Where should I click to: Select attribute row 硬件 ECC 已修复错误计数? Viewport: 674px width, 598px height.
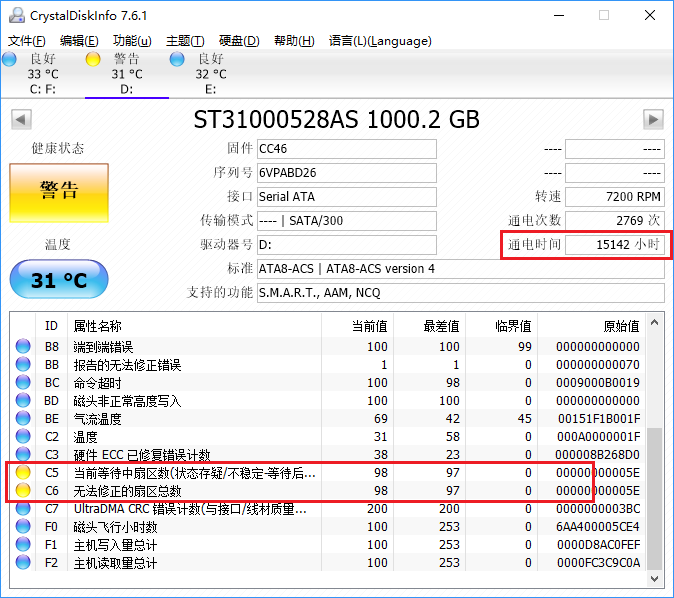[328, 455]
